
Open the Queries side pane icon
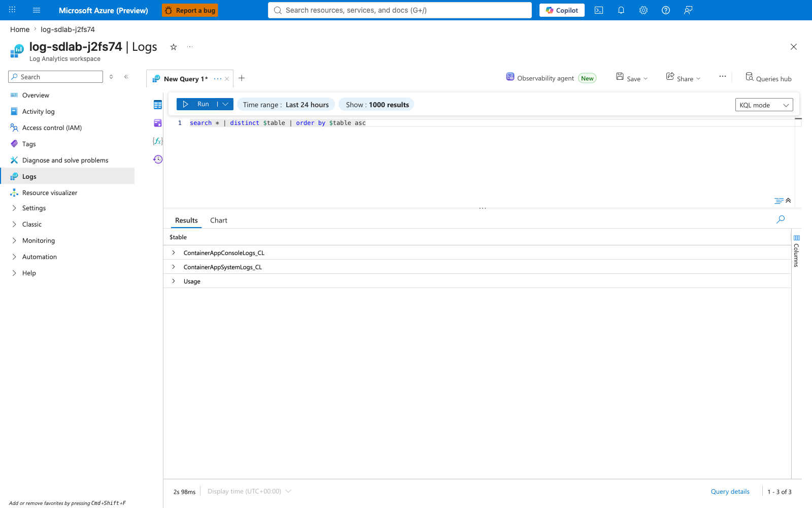158,123
